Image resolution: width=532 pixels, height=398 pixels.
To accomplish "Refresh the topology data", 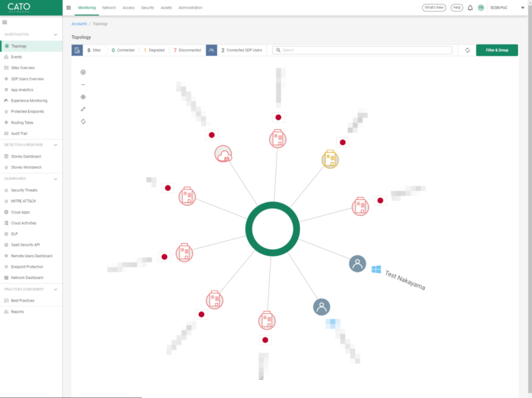I will (83, 121).
